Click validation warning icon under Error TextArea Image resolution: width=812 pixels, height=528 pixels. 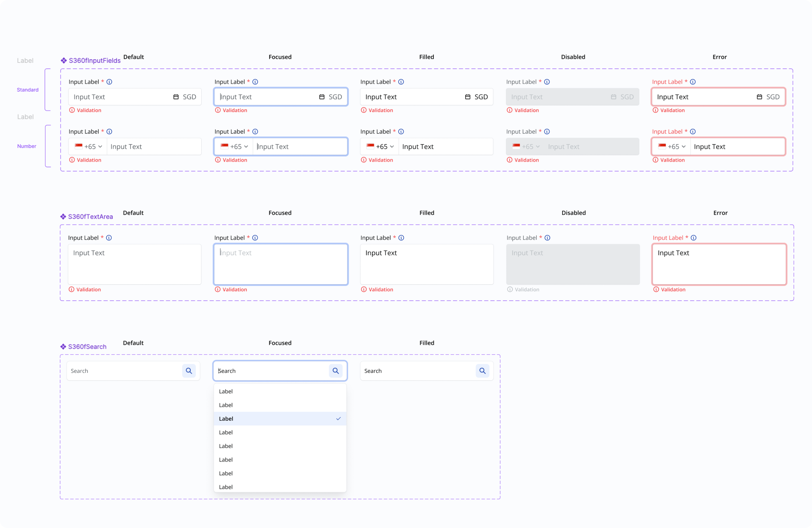pyautogui.click(x=656, y=290)
